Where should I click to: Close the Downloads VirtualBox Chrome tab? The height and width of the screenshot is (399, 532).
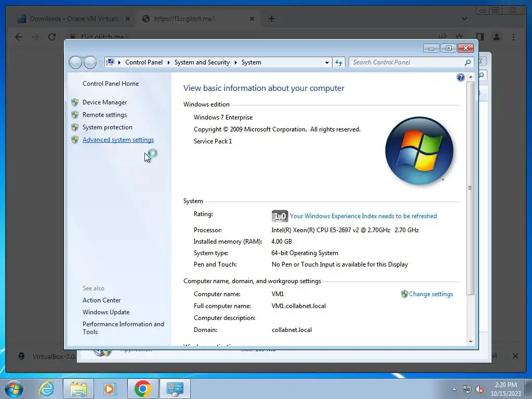point(128,19)
